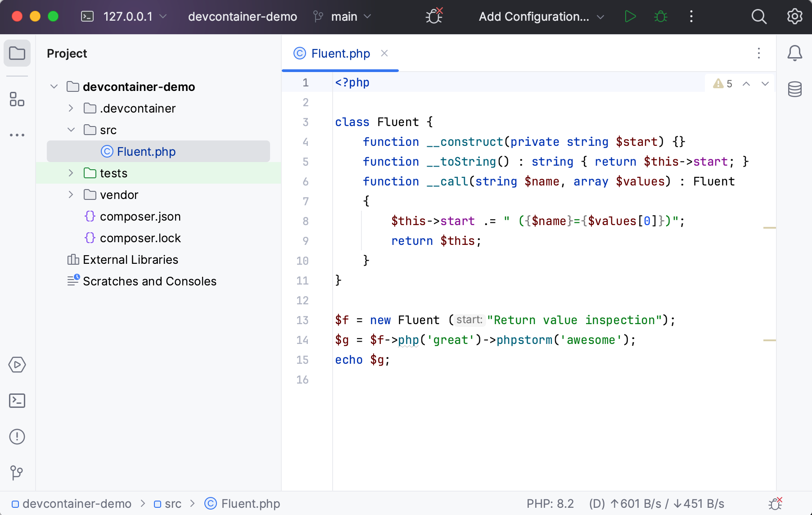Run the current configuration
This screenshot has height=515, width=812.
(630, 17)
